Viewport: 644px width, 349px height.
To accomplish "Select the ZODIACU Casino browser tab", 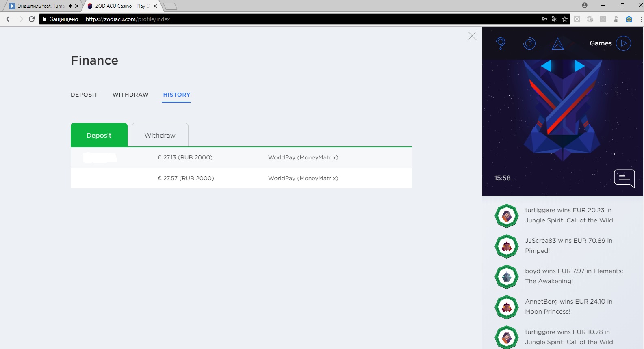I will (x=122, y=6).
